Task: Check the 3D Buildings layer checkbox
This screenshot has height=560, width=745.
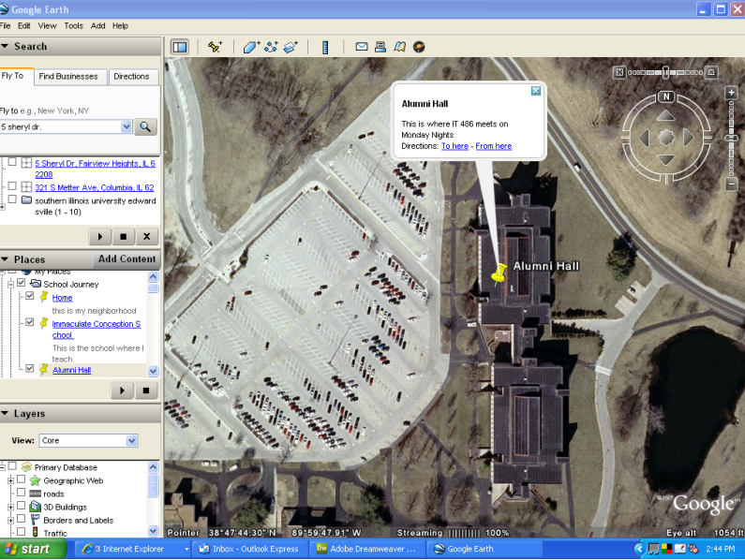Action: (22, 507)
